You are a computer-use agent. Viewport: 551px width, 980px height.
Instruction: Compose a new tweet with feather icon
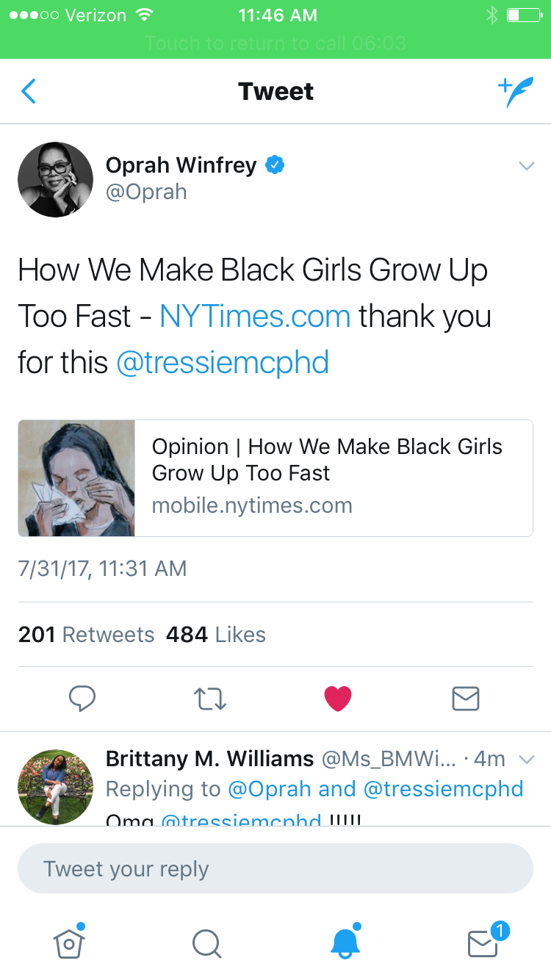(515, 92)
